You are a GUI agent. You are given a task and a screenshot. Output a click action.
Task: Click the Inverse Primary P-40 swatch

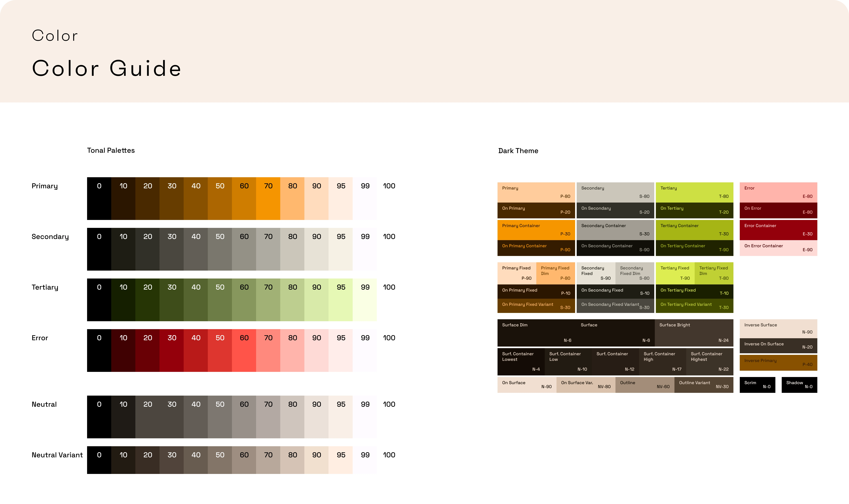(778, 363)
